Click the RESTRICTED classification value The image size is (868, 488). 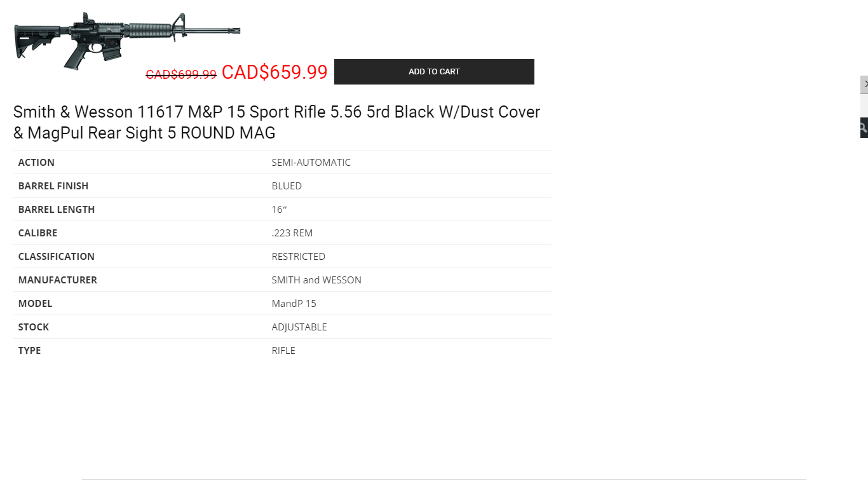[298, 256]
